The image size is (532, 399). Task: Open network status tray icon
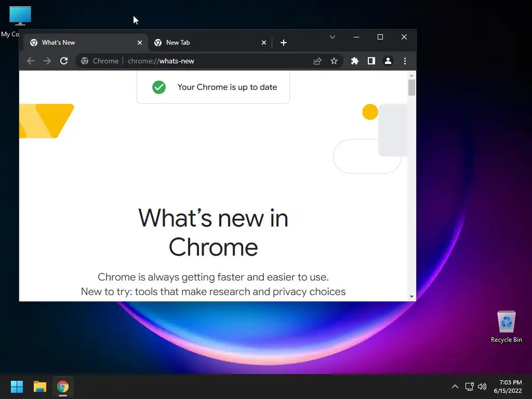(x=469, y=387)
